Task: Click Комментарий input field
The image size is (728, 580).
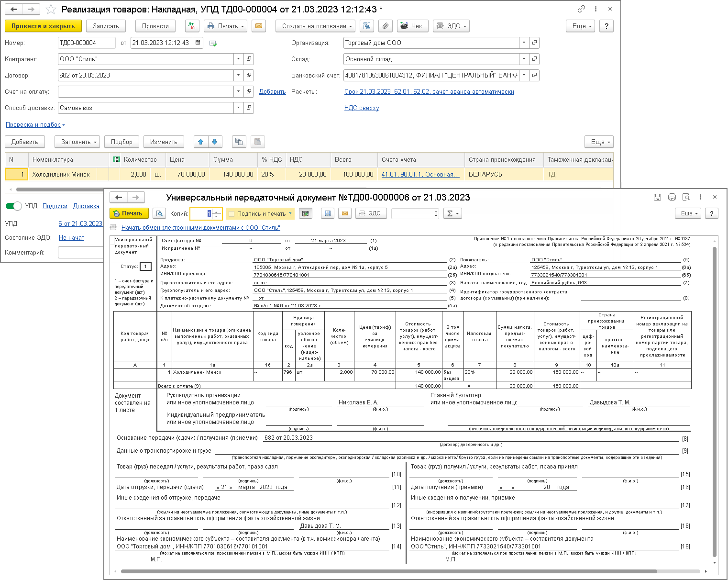Action: 80,252
